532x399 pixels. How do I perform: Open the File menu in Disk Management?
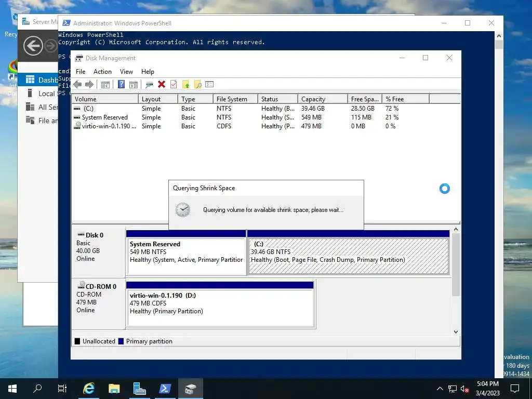[81, 72]
